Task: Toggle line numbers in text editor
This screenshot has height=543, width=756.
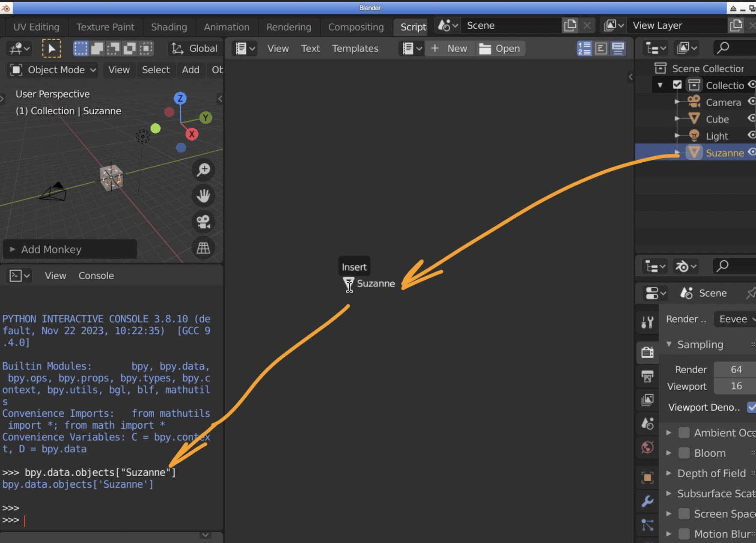Action: coord(584,48)
